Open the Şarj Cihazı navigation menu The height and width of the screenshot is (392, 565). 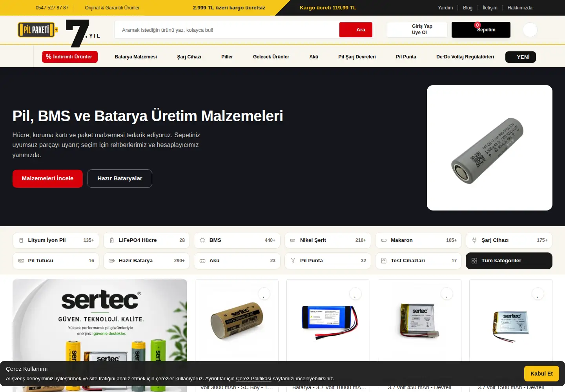click(189, 57)
